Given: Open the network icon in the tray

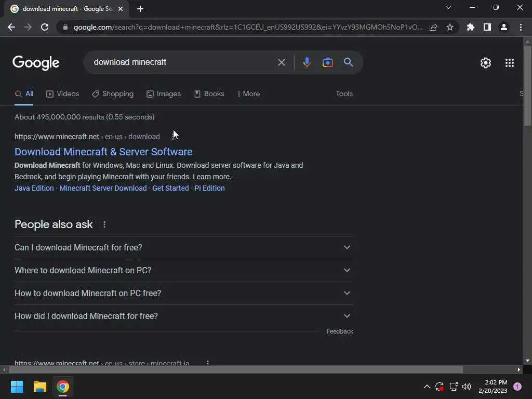Looking at the screenshot, I should pos(454,387).
